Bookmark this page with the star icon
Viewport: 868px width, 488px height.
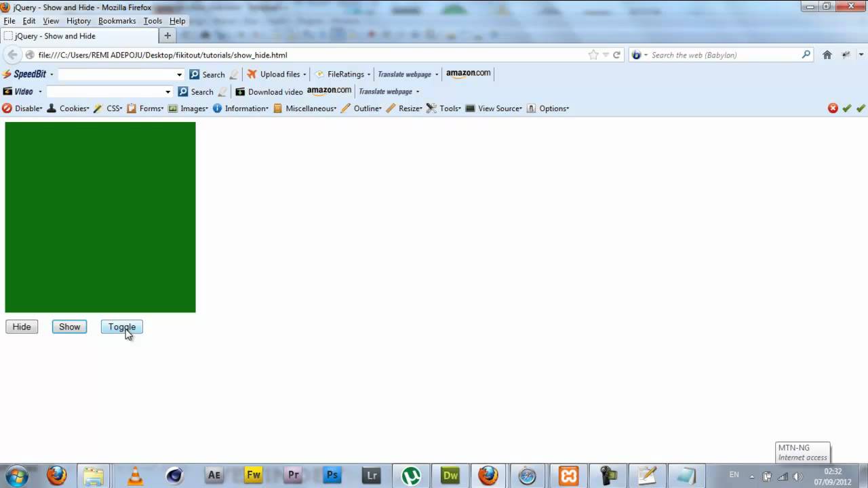[x=593, y=55]
